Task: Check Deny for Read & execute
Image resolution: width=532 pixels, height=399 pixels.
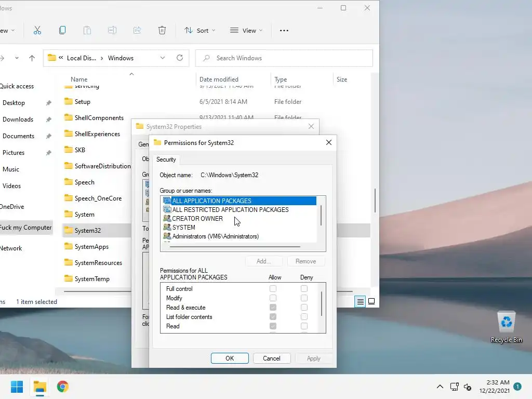Action: coord(304,308)
